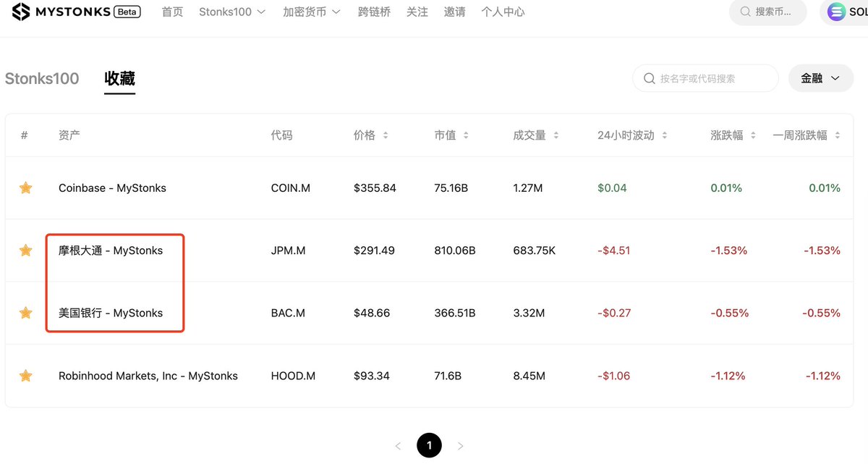Click price $291.49
This screenshot has width=868, height=464.
pos(375,250)
